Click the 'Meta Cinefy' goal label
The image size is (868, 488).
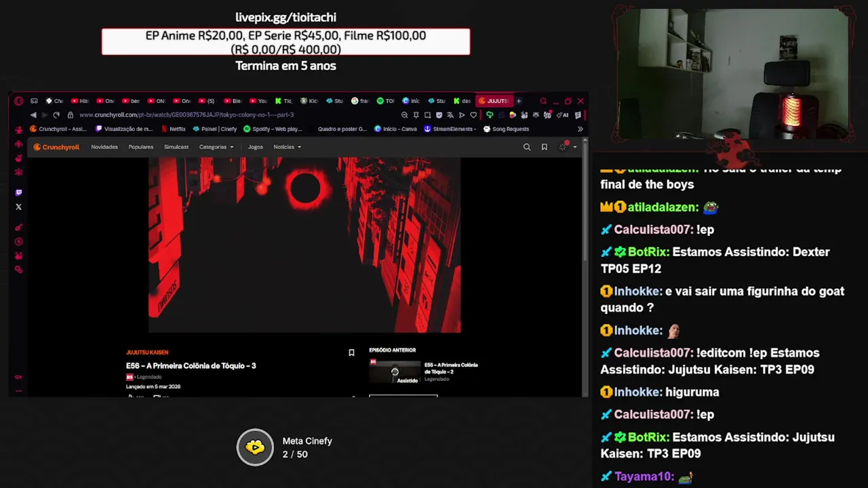(307, 441)
